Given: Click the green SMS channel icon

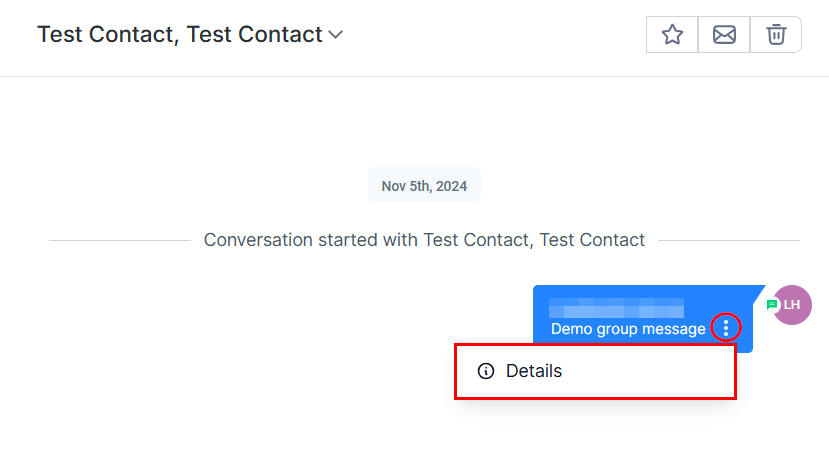Looking at the screenshot, I should click(x=771, y=304).
